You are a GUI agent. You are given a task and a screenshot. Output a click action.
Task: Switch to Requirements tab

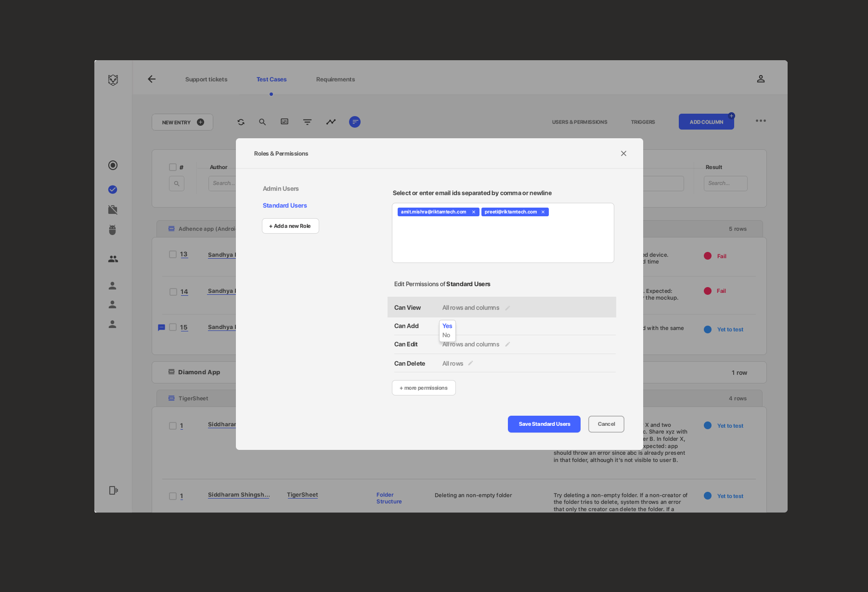click(336, 79)
